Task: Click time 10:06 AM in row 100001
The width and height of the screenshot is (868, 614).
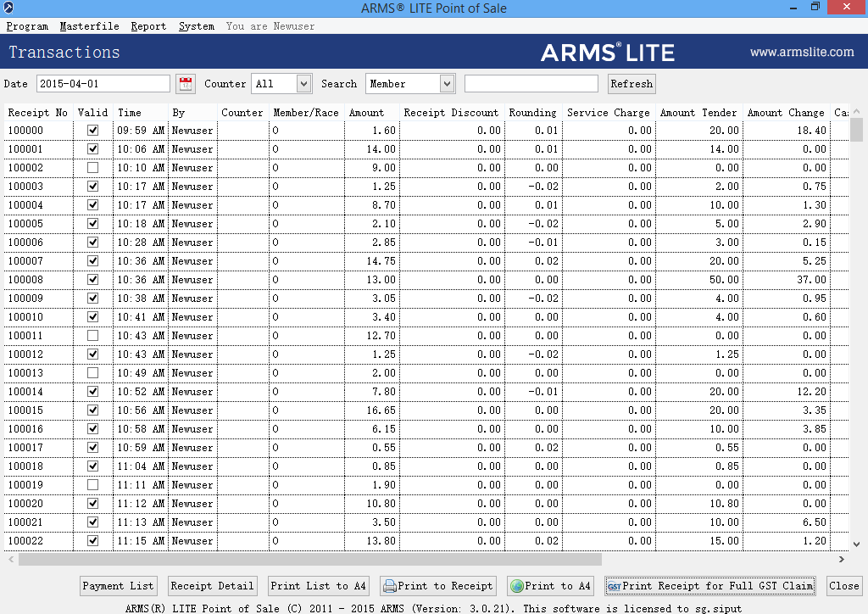Action: click(x=141, y=149)
